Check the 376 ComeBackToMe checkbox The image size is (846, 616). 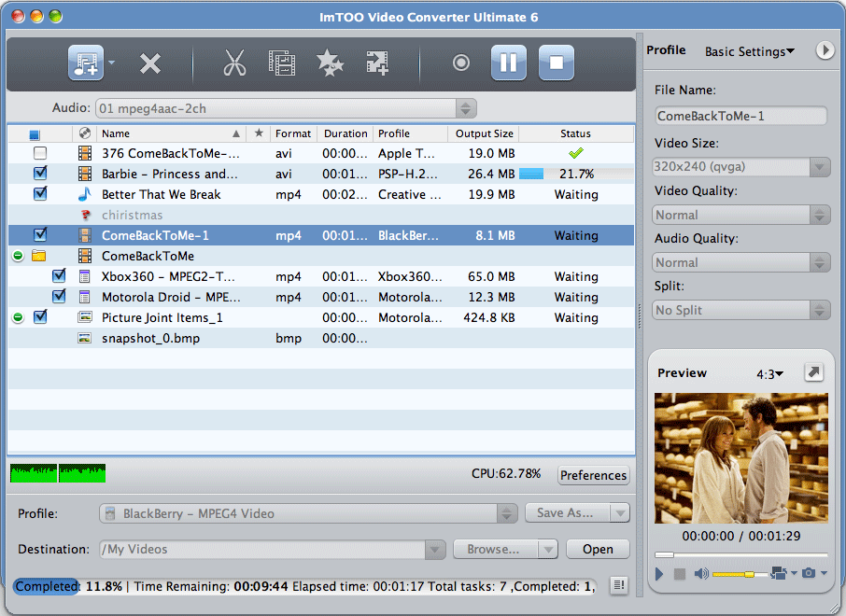pos(40,153)
